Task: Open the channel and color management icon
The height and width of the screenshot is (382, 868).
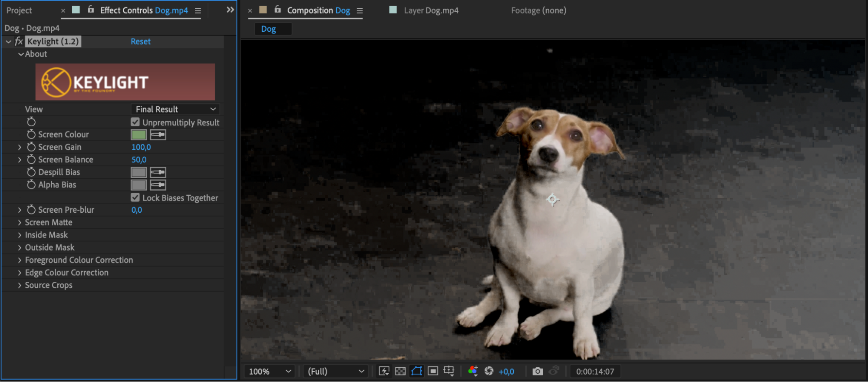Action: 473,371
